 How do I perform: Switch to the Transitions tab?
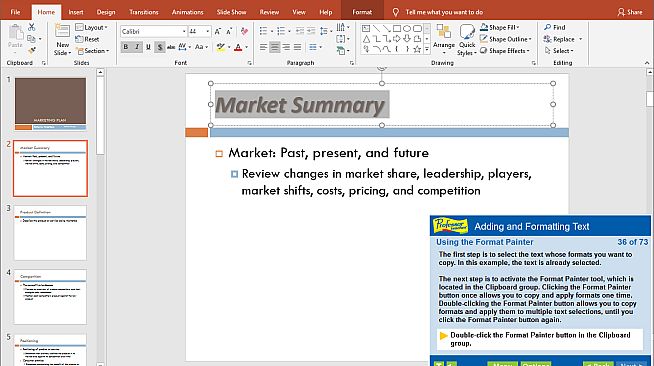(144, 12)
